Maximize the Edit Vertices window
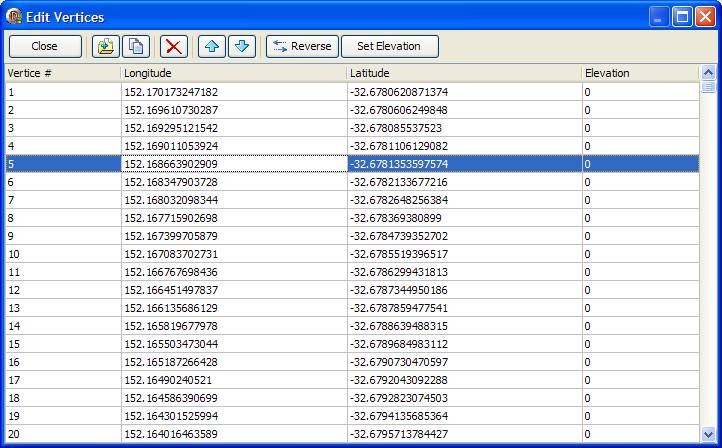 pos(681,17)
